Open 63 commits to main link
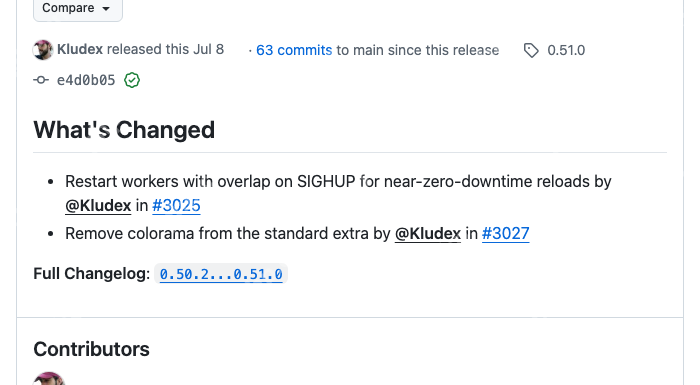Screen dimensions: 700x385 tap(294, 50)
